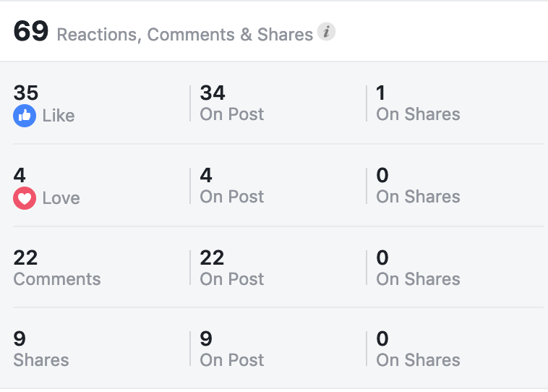Click the 4 On Post Love count
The image size is (548, 392).
[206, 175]
